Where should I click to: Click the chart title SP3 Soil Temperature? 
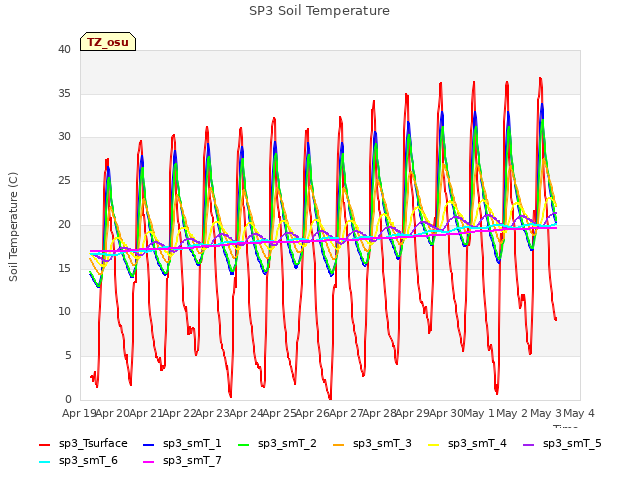[x=320, y=11]
